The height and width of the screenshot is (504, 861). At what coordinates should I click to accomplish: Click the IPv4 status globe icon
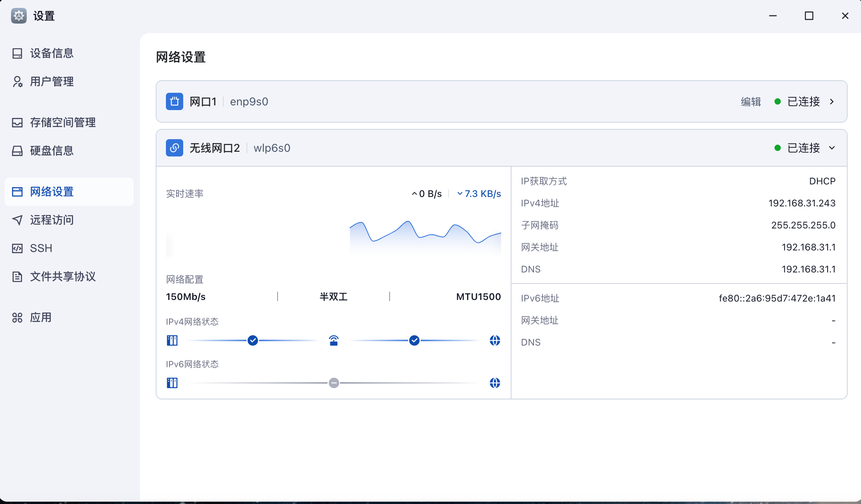[495, 340]
